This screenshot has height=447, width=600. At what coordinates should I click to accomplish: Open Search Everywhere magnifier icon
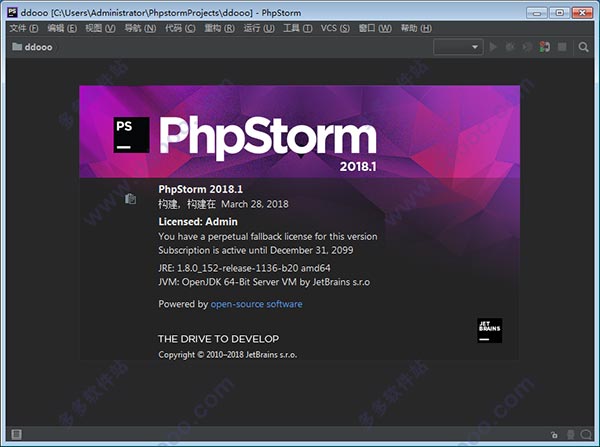[584, 47]
